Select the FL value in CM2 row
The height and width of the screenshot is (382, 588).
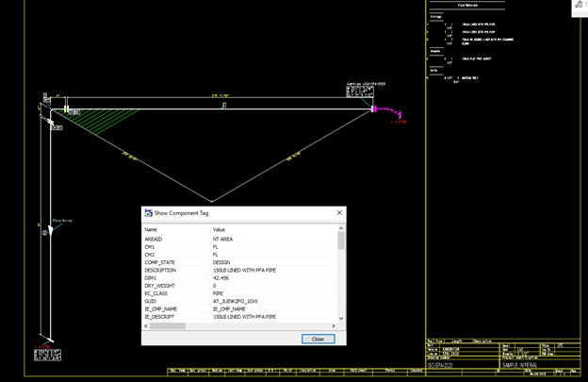[215, 255]
